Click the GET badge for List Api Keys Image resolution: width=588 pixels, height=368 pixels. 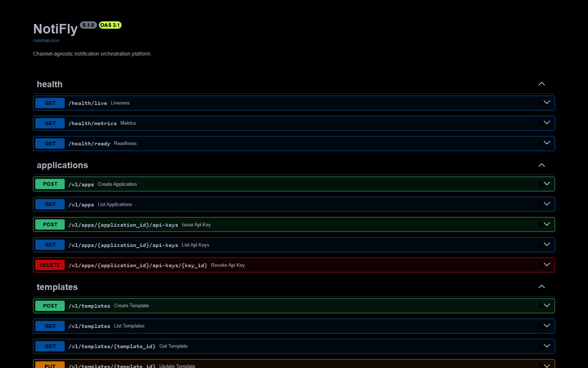point(50,245)
